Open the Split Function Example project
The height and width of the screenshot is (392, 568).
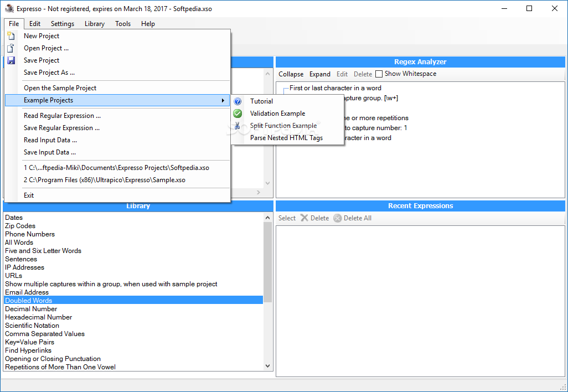(288, 126)
